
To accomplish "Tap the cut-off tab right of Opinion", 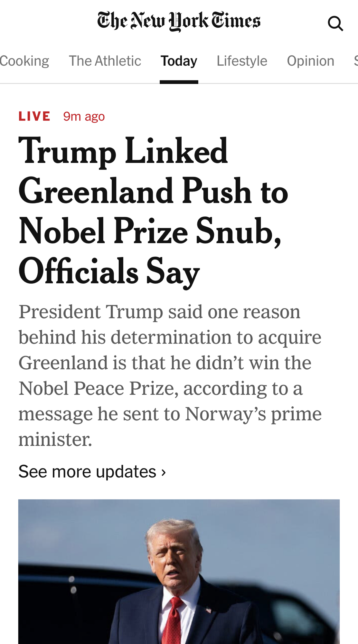I will pos(355,61).
